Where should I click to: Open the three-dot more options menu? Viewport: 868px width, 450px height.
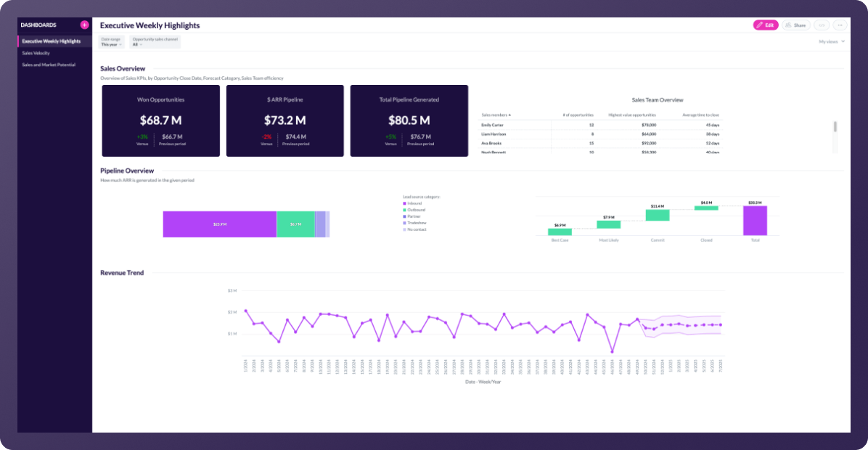click(839, 25)
